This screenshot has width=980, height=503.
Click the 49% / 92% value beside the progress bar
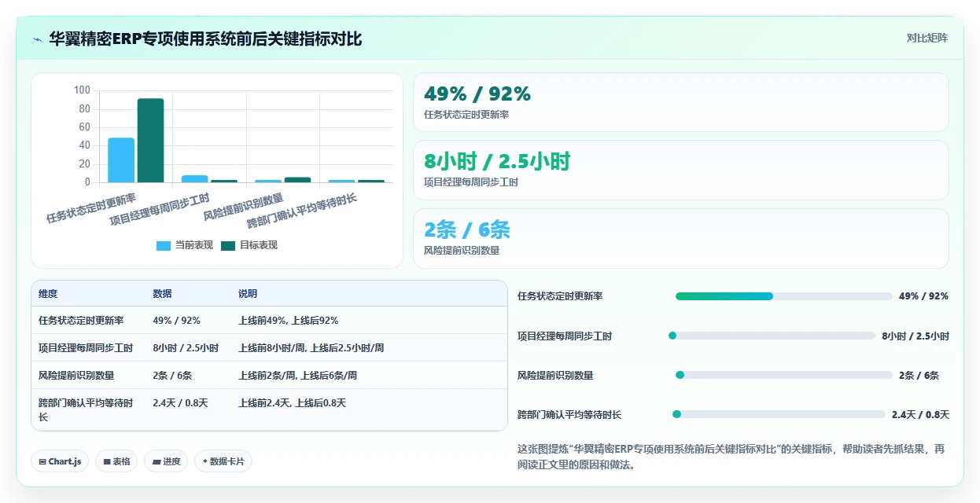[923, 296]
